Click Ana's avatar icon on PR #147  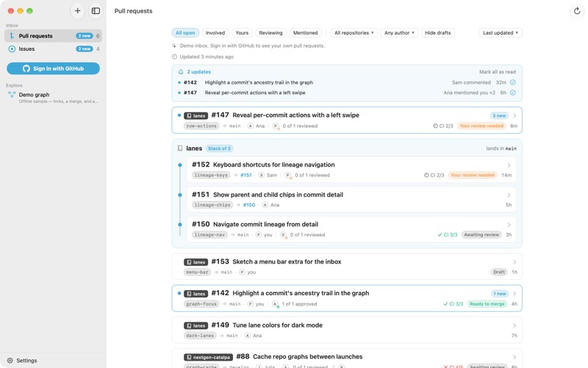point(250,126)
